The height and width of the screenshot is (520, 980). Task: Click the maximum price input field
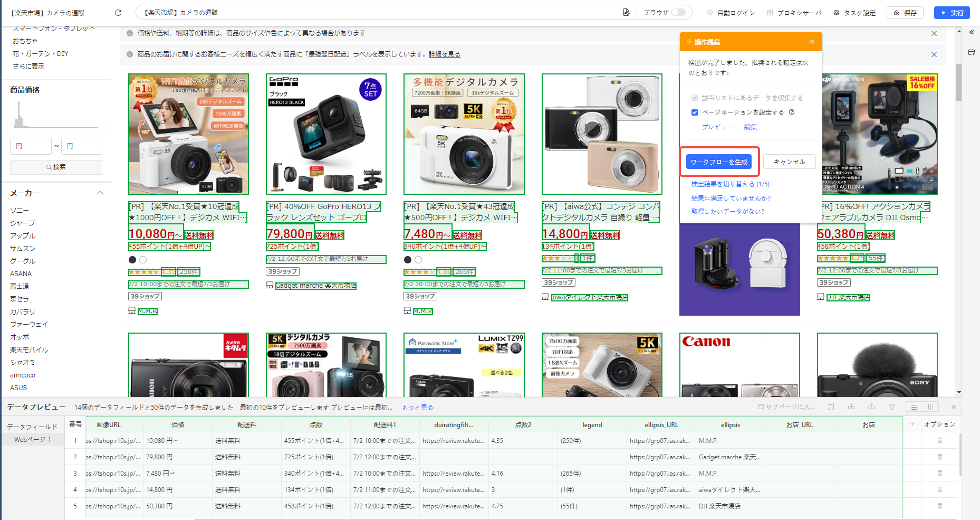point(82,146)
